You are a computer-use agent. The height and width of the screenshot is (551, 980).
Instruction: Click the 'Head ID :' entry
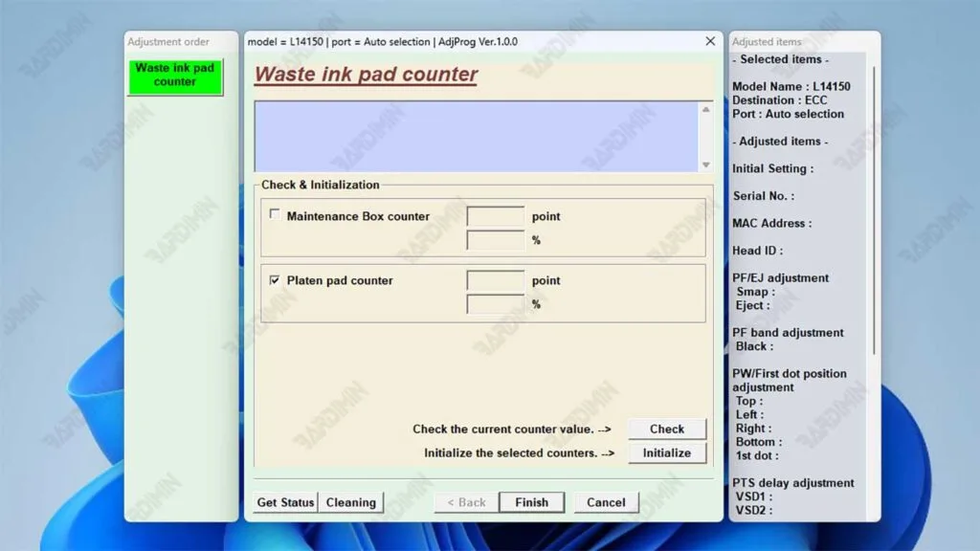click(758, 251)
